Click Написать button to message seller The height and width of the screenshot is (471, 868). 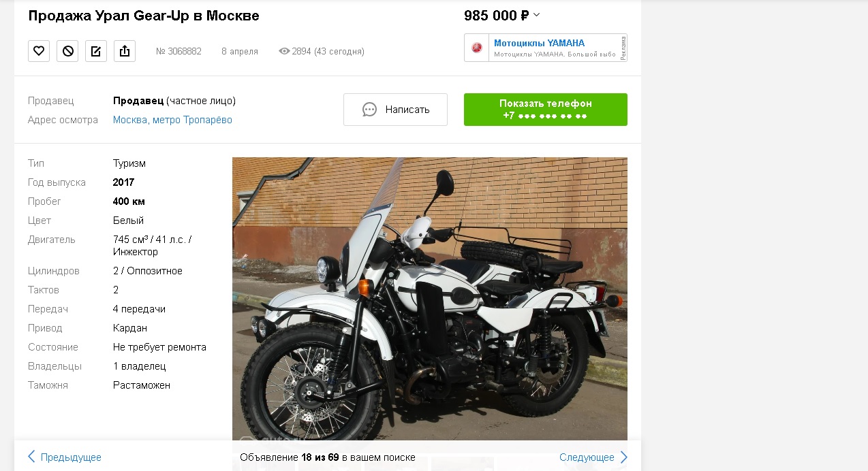pyautogui.click(x=395, y=110)
